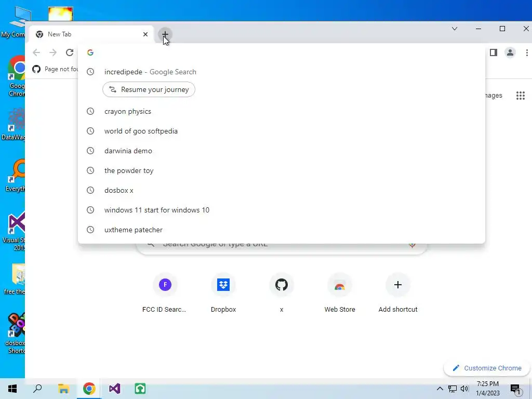Viewport: 532px width, 399px height.
Task: Select the darwinia demo suggestion
Action: point(281,151)
